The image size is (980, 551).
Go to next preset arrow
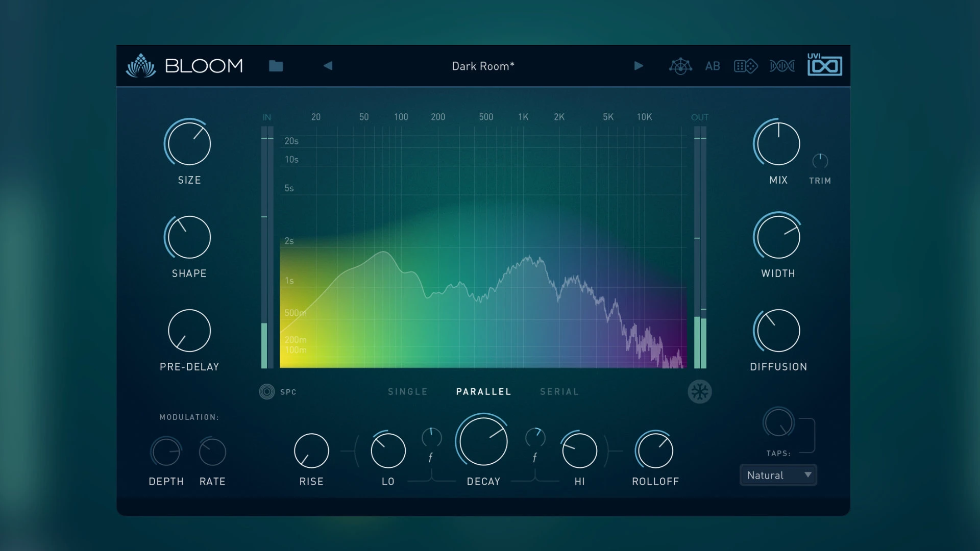point(639,66)
